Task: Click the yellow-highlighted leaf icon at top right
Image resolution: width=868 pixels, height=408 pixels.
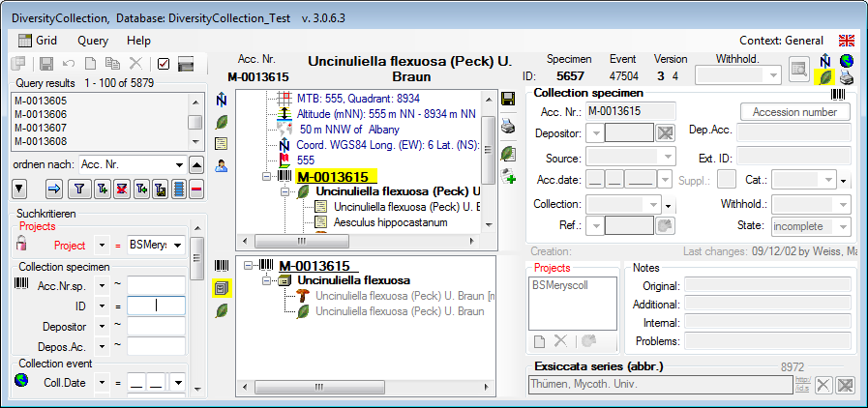Action: pyautogui.click(x=827, y=77)
